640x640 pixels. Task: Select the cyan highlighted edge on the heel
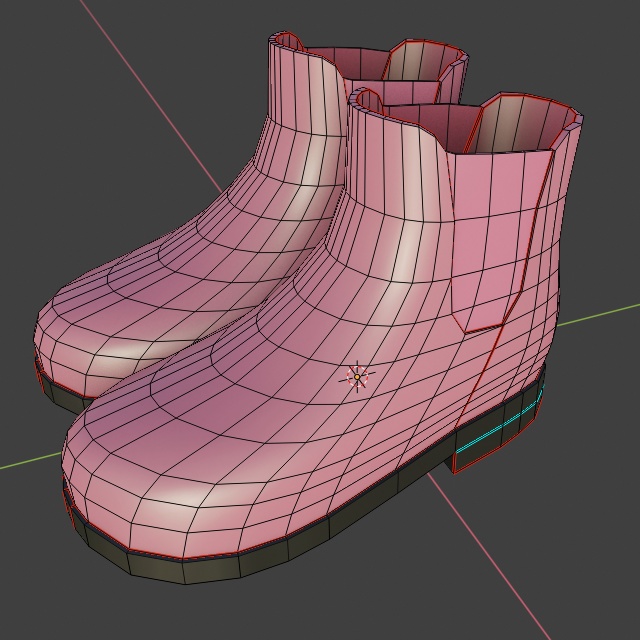point(500,424)
